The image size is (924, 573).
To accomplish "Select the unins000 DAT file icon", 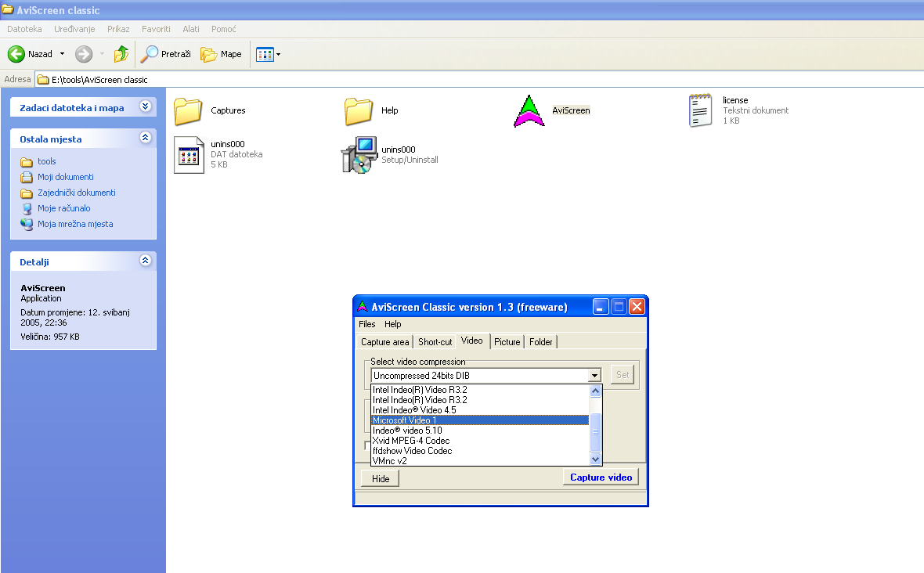I will click(x=189, y=155).
